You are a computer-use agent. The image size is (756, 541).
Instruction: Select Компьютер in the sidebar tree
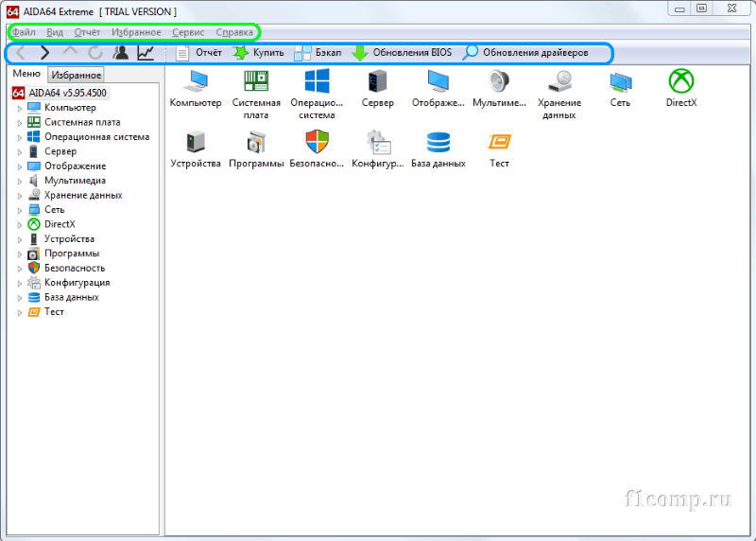(70, 108)
